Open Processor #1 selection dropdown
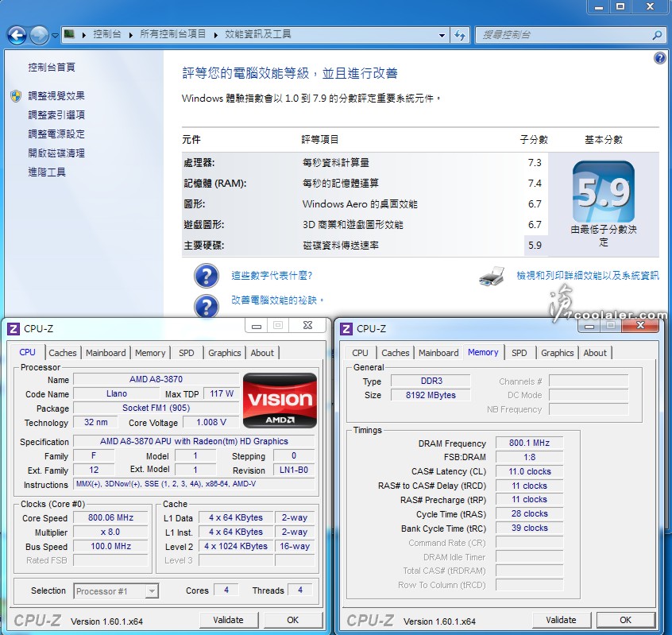The image size is (672, 635). 116,591
